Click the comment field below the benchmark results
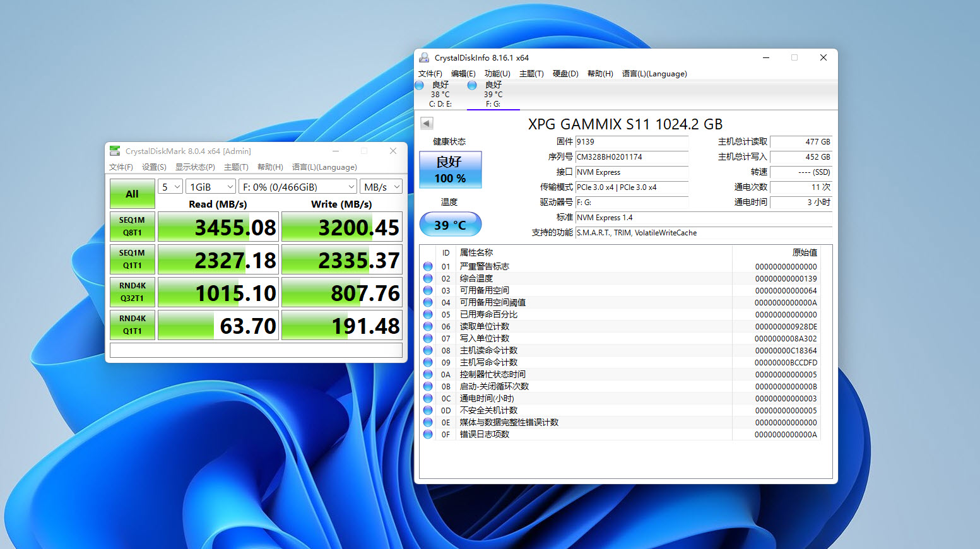 [x=256, y=350]
